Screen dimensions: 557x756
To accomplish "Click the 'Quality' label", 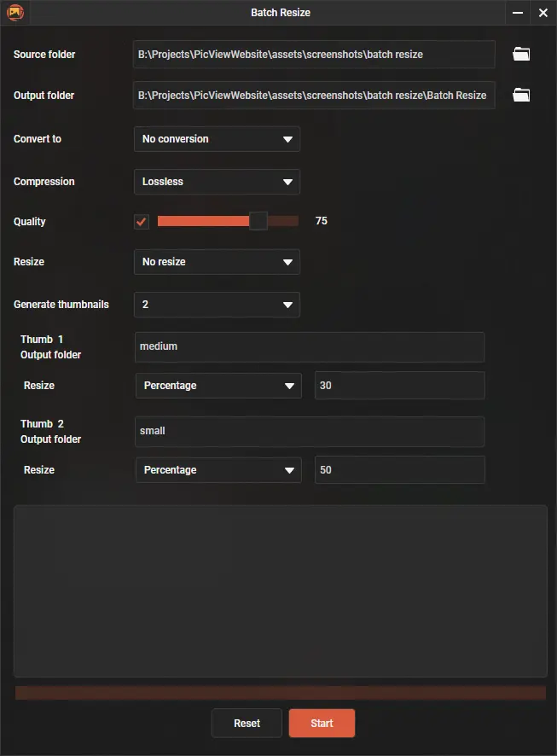I will coord(30,222).
